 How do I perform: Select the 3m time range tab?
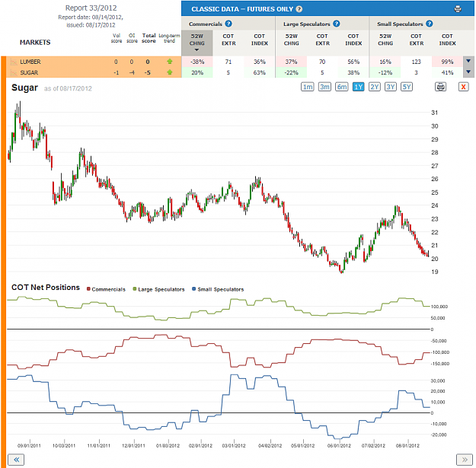[324, 87]
